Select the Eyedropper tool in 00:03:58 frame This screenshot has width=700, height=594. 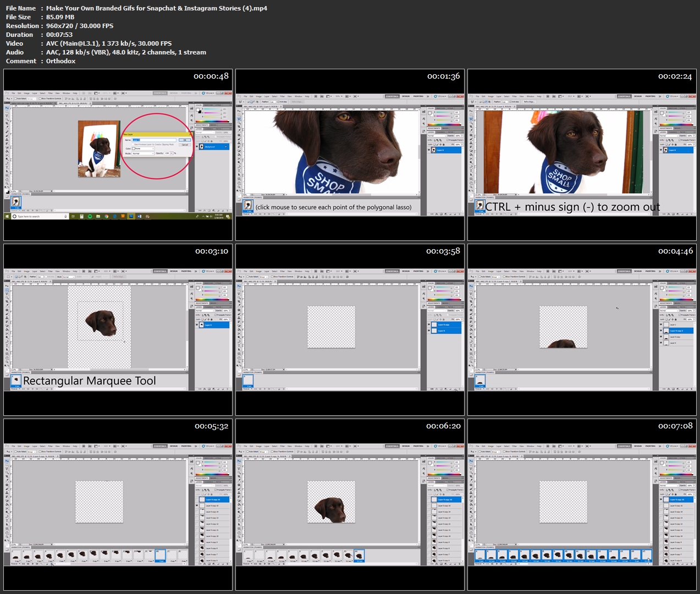(x=239, y=305)
